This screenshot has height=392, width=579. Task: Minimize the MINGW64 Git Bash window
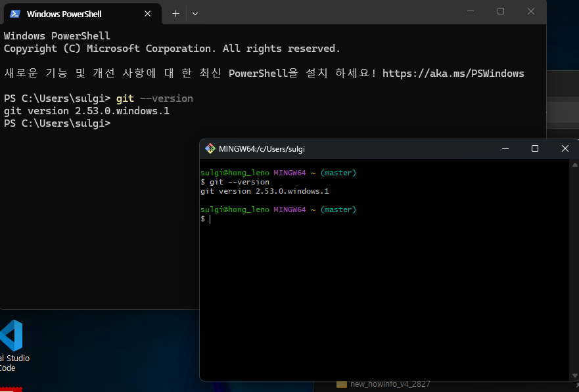(505, 149)
